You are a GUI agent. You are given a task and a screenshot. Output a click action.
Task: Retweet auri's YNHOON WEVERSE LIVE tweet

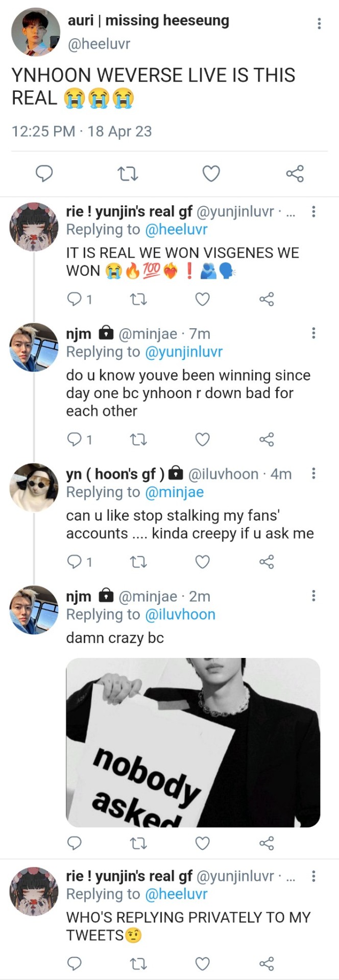tap(128, 174)
